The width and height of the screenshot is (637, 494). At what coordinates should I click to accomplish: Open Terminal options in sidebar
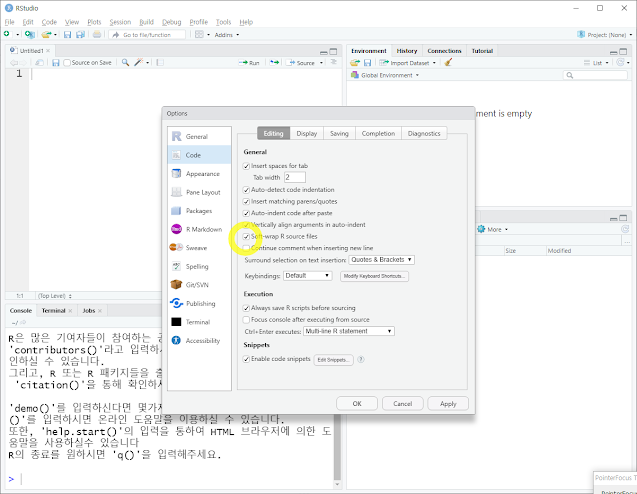tap(199, 322)
